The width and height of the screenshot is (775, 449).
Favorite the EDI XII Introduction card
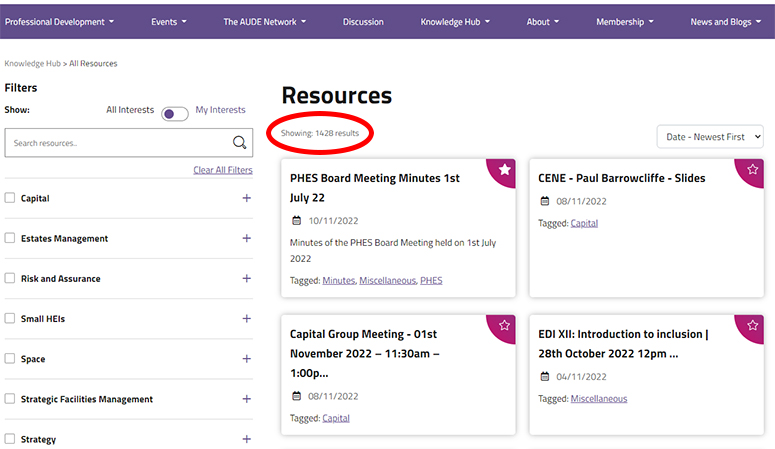point(752,326)
